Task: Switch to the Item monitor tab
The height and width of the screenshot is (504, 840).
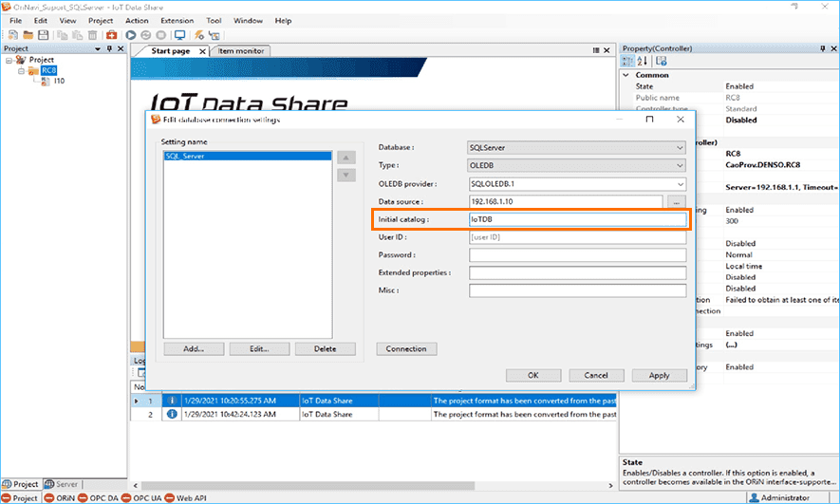Action: [x=241, y=51]
